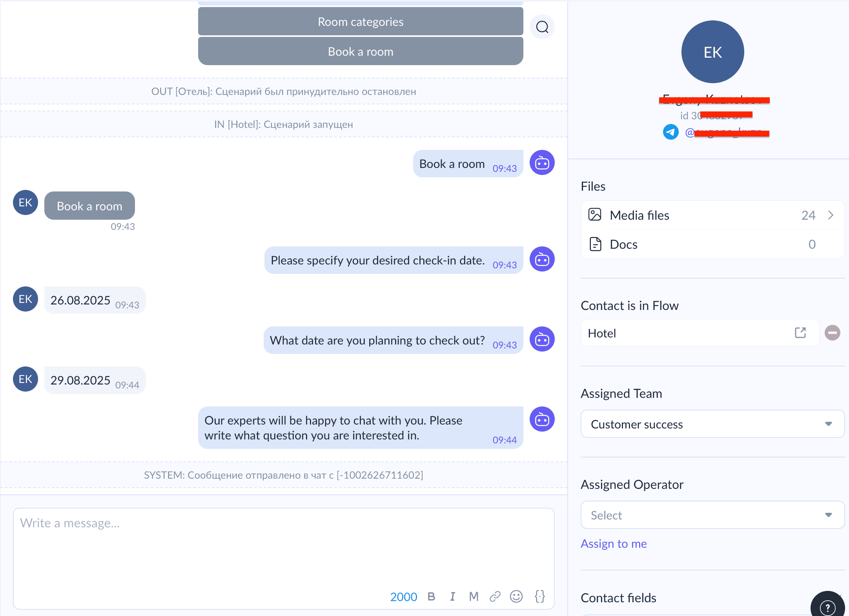849x616 pixels.
Task: Click Assign to me link
Action: pyautogui.click(x=614, y=543)
